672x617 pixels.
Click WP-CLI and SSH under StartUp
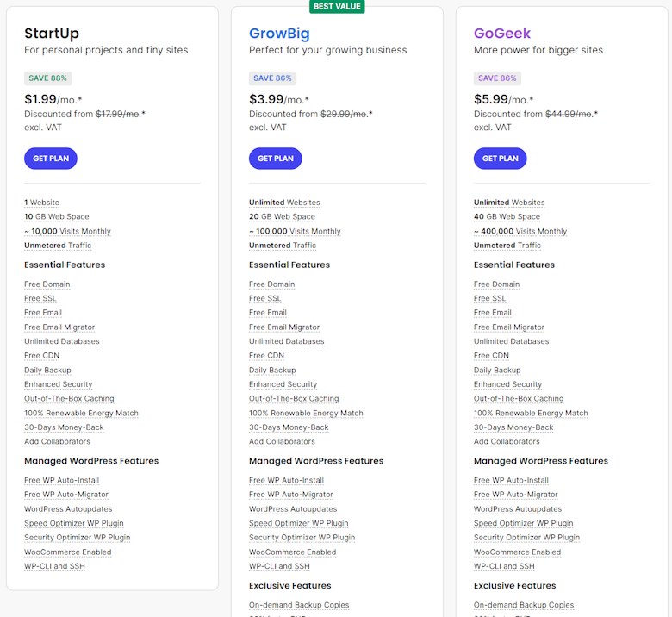coord(54,566)
